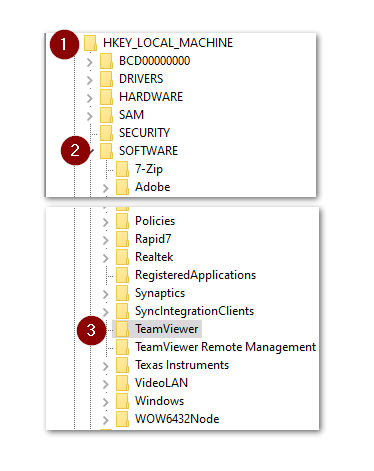Viewport: 374px width, 471px height.
Task: Select the HKEY_LOCAL_MACHINE folder icon
Action: 90,43
